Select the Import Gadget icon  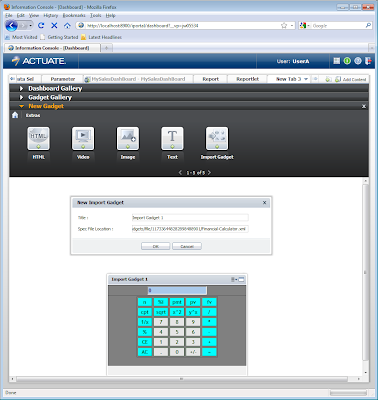(217, 138)
